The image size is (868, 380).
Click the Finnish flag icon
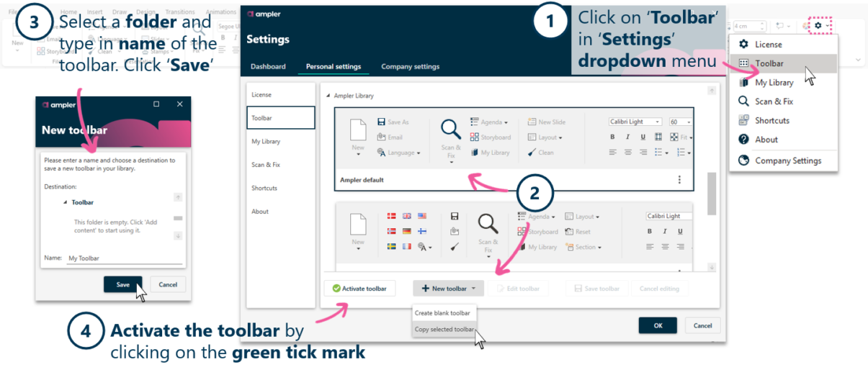coord(422,231)
